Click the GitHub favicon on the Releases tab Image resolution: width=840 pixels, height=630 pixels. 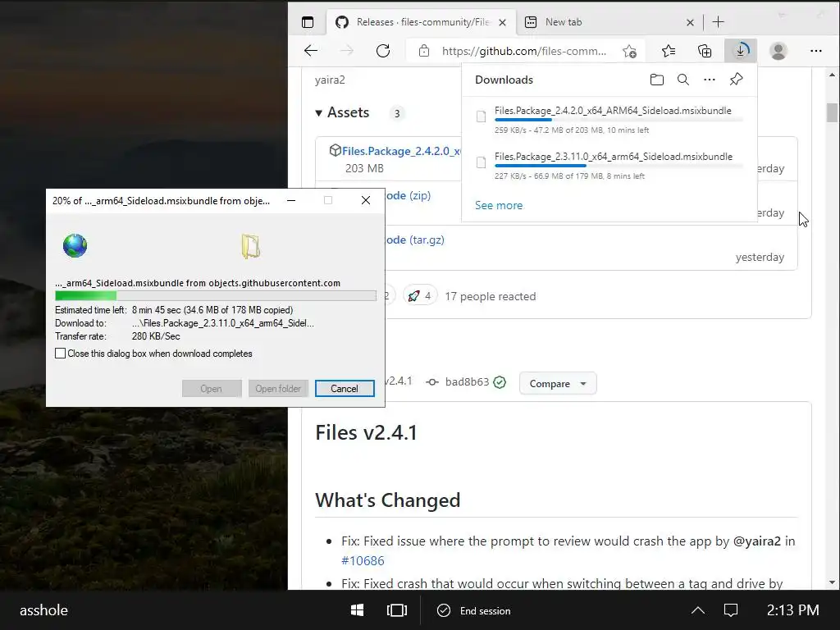pos(342,22)
